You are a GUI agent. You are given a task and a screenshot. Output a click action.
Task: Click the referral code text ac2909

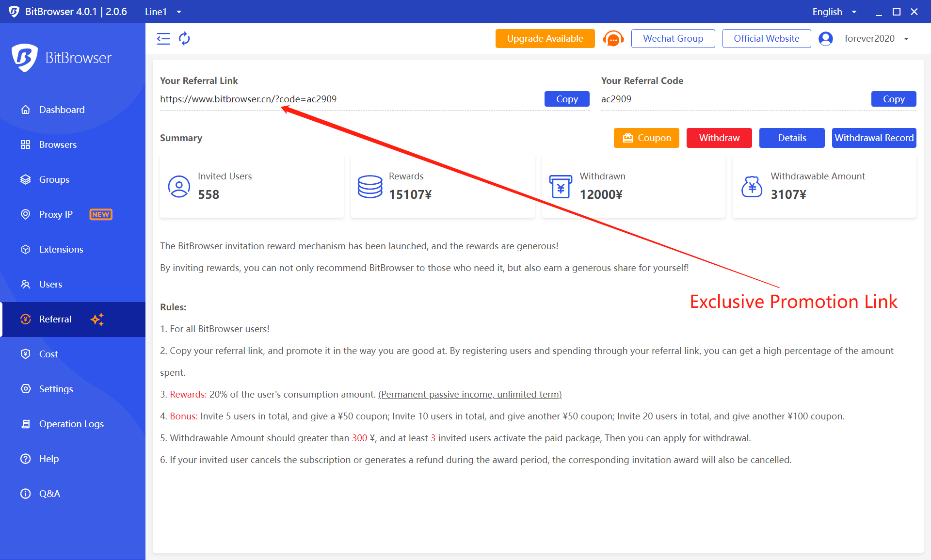tap(616, 99)
